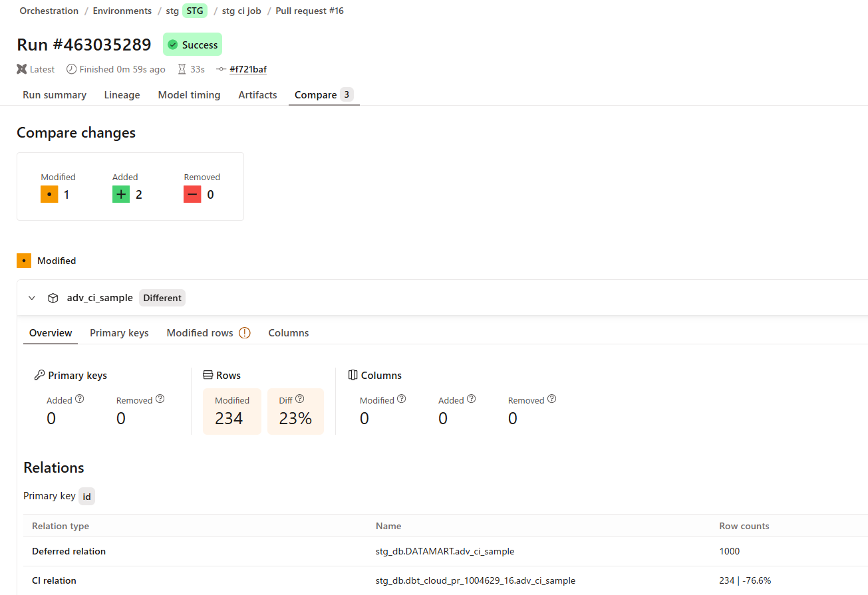
Task: Click the Finished 0m 59s ago text
Action: click(x=122, y=69)
